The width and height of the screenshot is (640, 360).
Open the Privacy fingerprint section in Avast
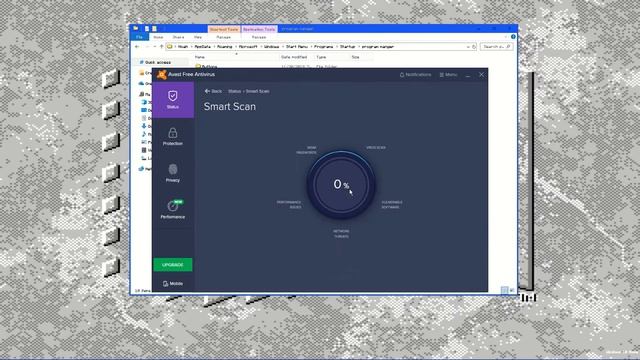tap(173, 173)
